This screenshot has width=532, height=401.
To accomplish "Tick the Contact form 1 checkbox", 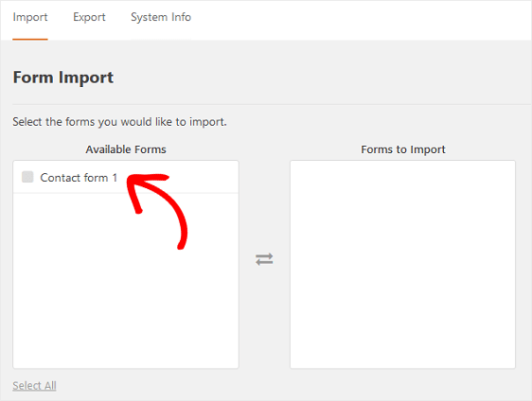I will pyautogui.click(x=27, y=177).
